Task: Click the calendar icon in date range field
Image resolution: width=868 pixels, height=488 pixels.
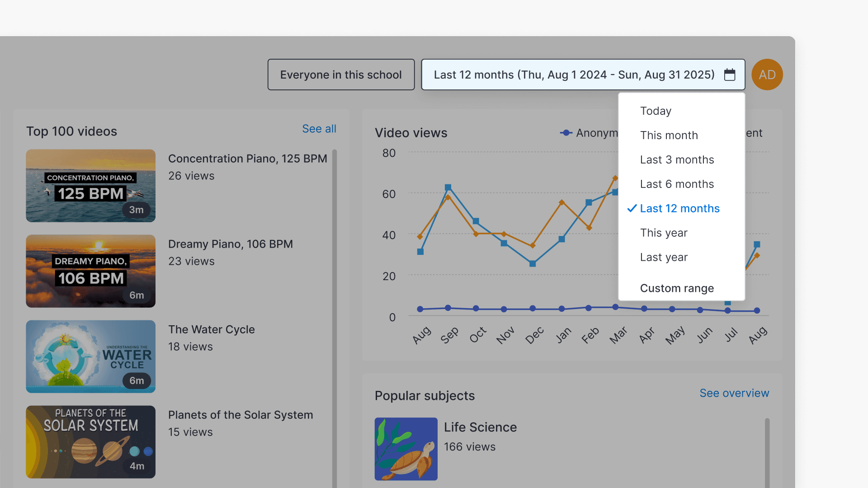Action: pyautogui.click(x=730, y=75)
